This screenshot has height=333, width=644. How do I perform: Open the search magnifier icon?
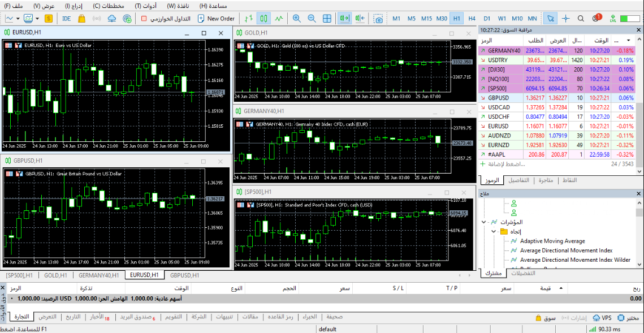point(581,19)
